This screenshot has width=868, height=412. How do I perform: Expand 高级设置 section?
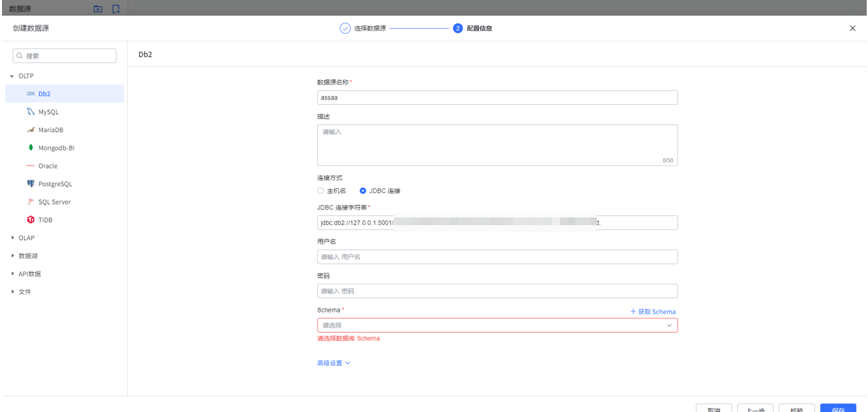[333, 363]
